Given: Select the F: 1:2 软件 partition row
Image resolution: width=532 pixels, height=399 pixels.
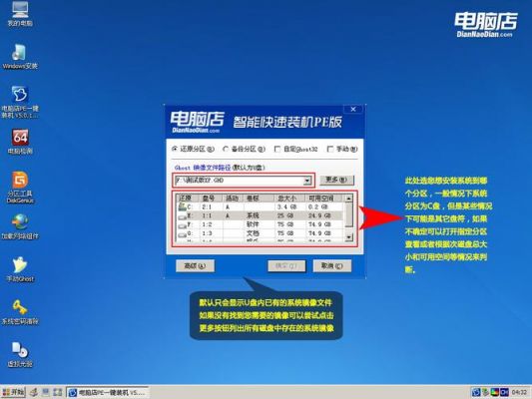Looking at the screenshot, I should click(261, 224).
